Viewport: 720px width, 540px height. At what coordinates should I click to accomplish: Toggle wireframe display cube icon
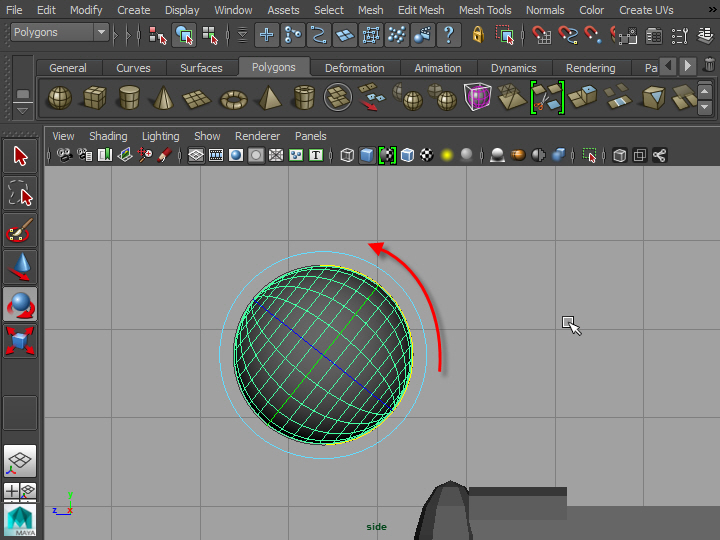pos(347,155)
